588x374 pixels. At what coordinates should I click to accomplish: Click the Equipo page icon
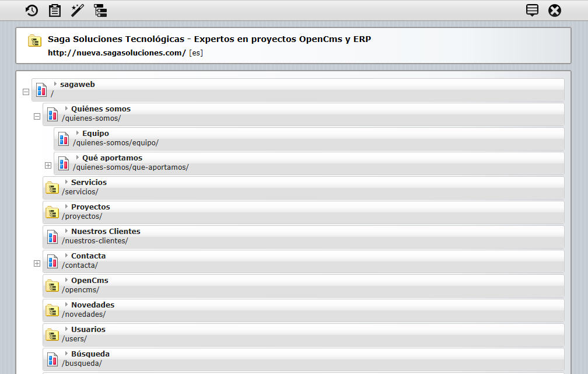64,139
